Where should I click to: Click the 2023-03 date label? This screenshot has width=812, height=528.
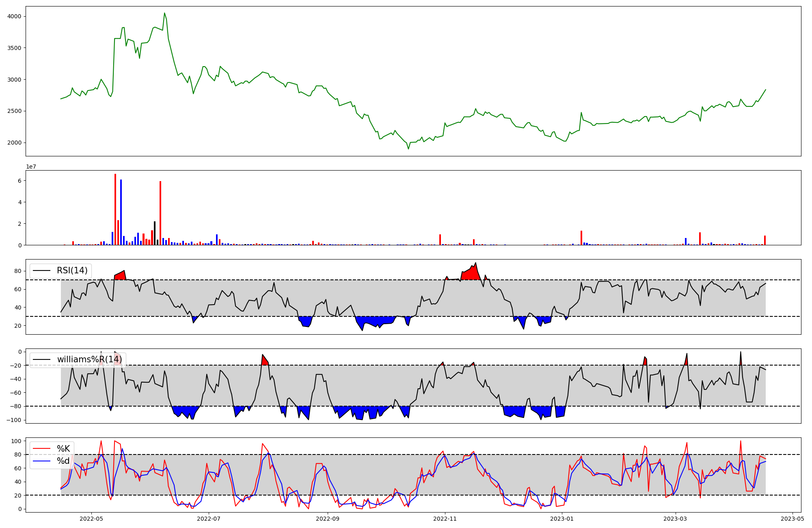[x=676, y=519]
